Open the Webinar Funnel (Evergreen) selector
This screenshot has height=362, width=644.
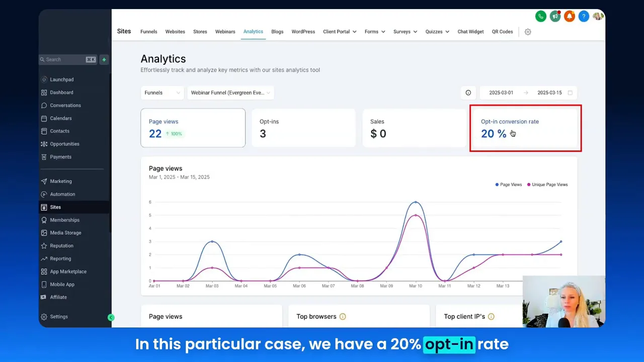tap(230, 93)
